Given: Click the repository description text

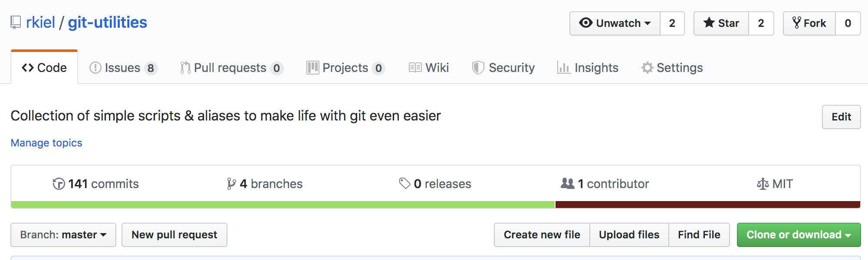Looking at the screenshot, I should click(226, 116).
